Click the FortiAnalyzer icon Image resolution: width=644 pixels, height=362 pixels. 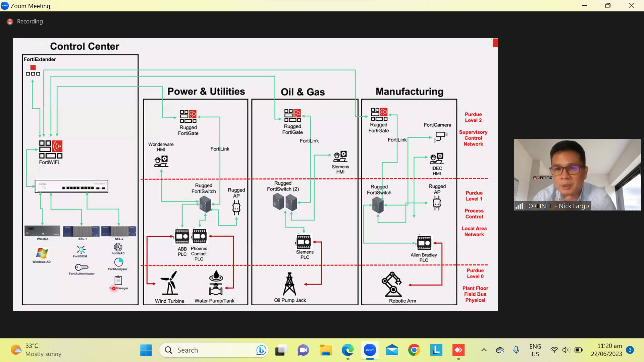click(x=118, y=262)
